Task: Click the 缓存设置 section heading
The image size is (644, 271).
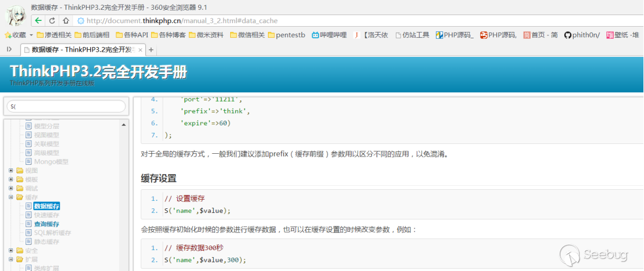Action: 159,179
